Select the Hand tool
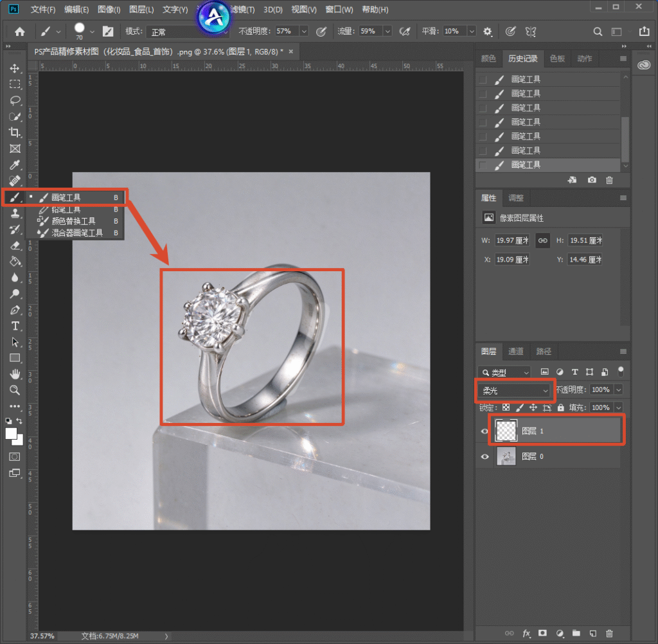Viewport: 658px width, 644px height. [15, 374]
